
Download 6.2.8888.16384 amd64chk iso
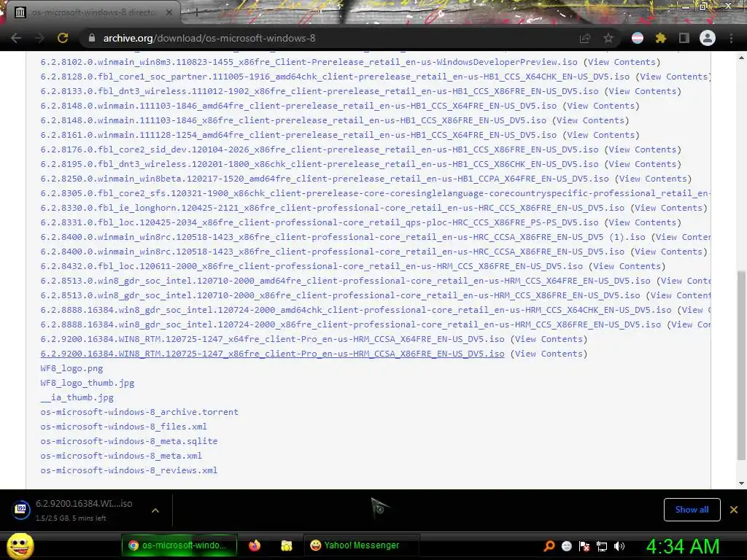356,310
